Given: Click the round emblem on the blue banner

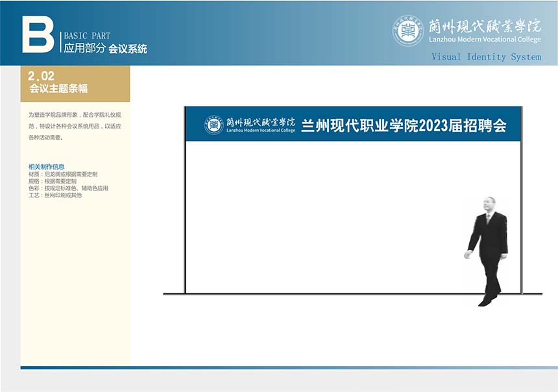Looking at the screenshot, I should coord(214,125).
